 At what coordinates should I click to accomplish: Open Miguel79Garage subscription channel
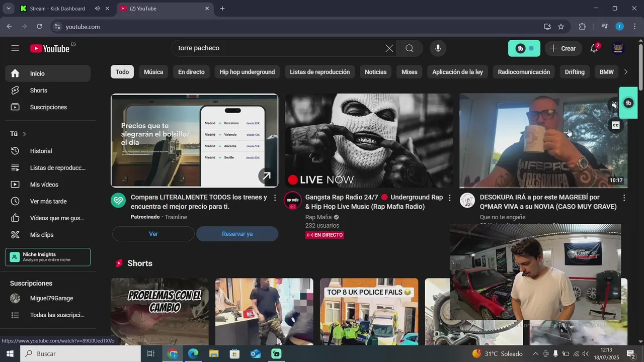[48, 298]
